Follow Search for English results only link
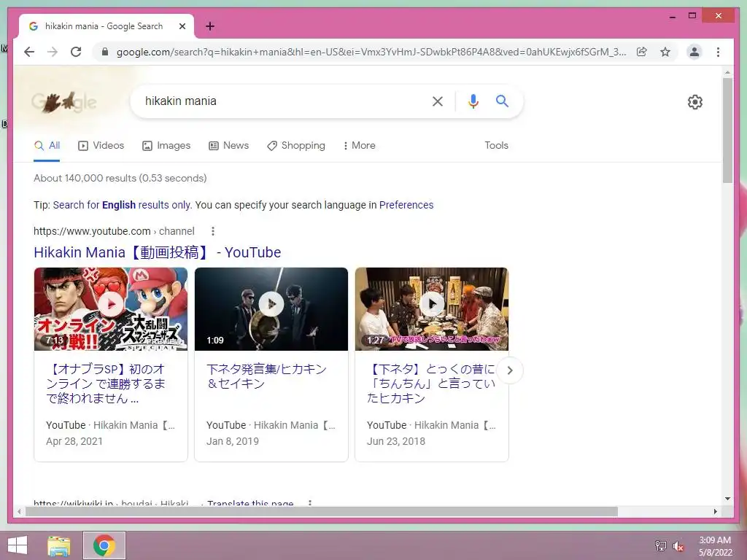747x560 pixels. pos(122,205)
